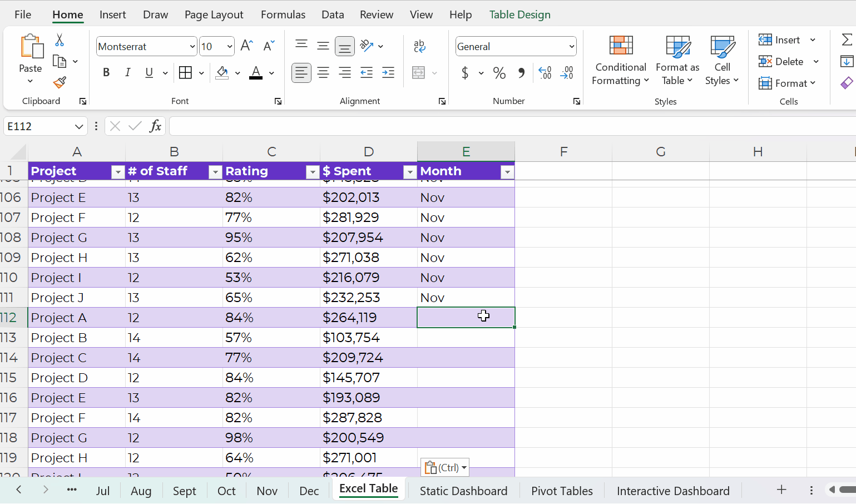856x504 pixels.
Task: Click the Copy icon in Clipboard
Action: [60, 61]
